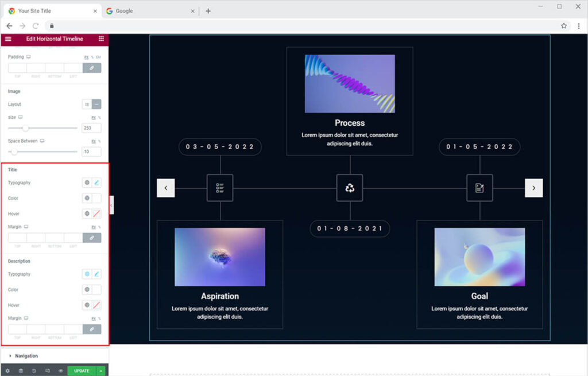Viewport: 588px width, 376px height.
Task: Open the save options arrow beside Update
Action: coord(101,371)
